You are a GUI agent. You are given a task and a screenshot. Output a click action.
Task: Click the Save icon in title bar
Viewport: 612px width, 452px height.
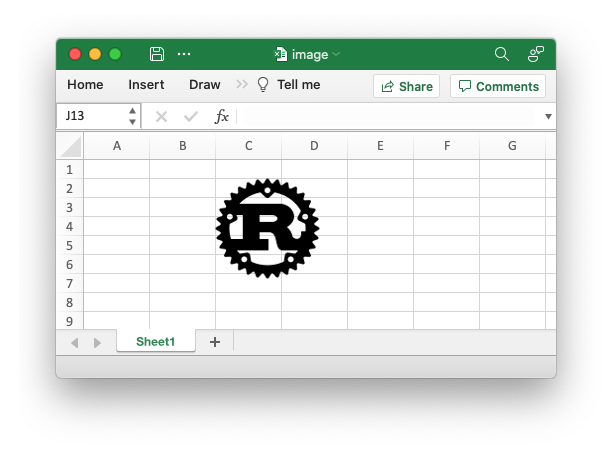[x=157, y=54]
